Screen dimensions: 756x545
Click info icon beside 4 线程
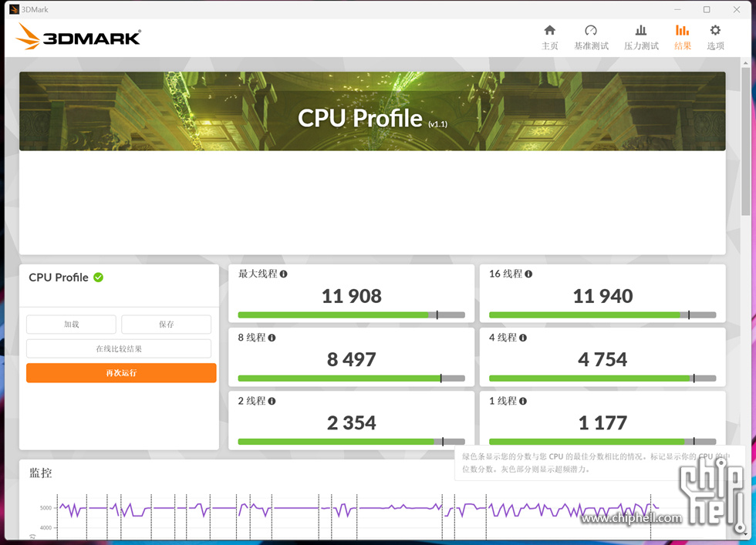(523, 338)
